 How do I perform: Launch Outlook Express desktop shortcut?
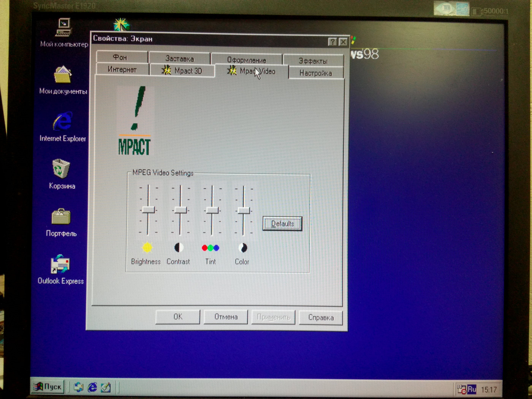click(60, 264)
